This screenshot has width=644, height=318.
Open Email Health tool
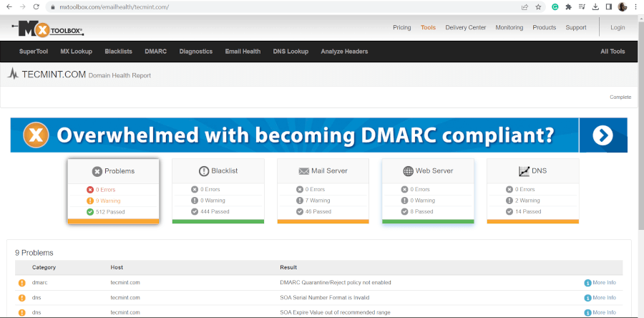pos(243,52)
